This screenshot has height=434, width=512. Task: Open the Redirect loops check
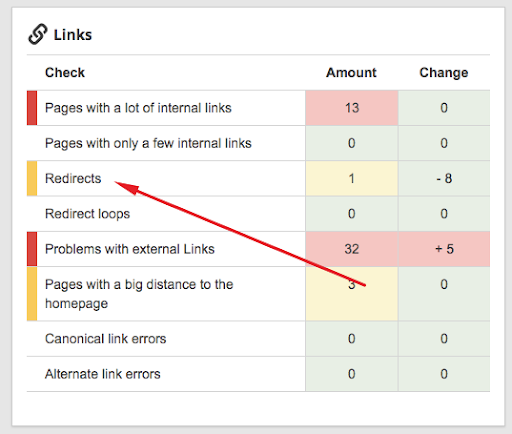87,214
